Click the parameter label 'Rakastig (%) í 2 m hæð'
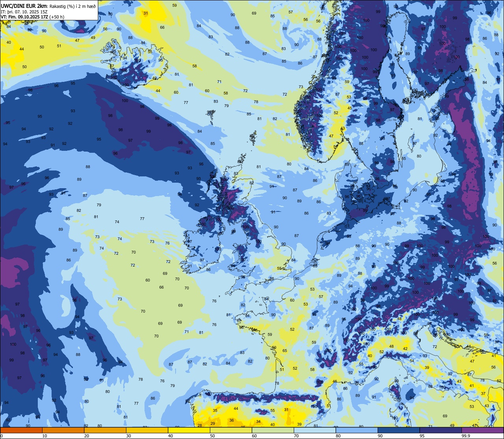The width and height of the screenshot is (504, 439). 72,6
